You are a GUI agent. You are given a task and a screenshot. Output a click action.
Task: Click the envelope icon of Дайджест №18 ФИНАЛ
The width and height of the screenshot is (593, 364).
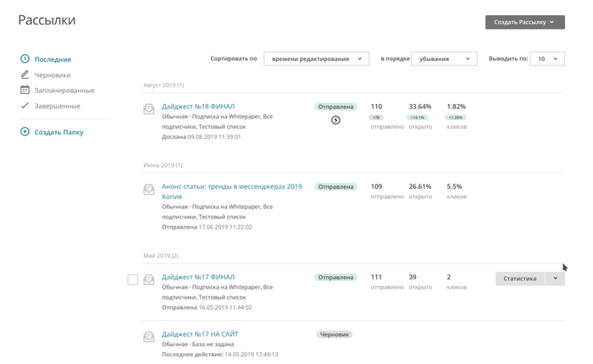pyautogui.click(x=149, y=108)
